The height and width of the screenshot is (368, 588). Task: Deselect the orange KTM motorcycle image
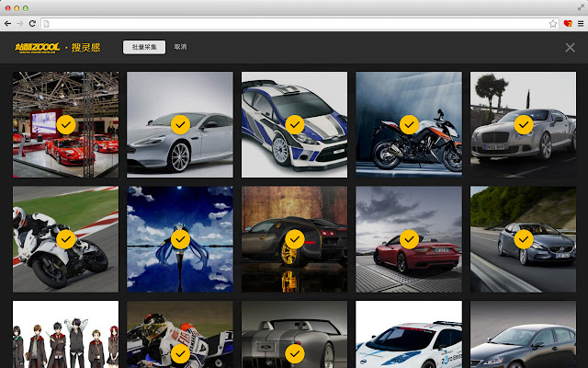(x=409, y=125)
